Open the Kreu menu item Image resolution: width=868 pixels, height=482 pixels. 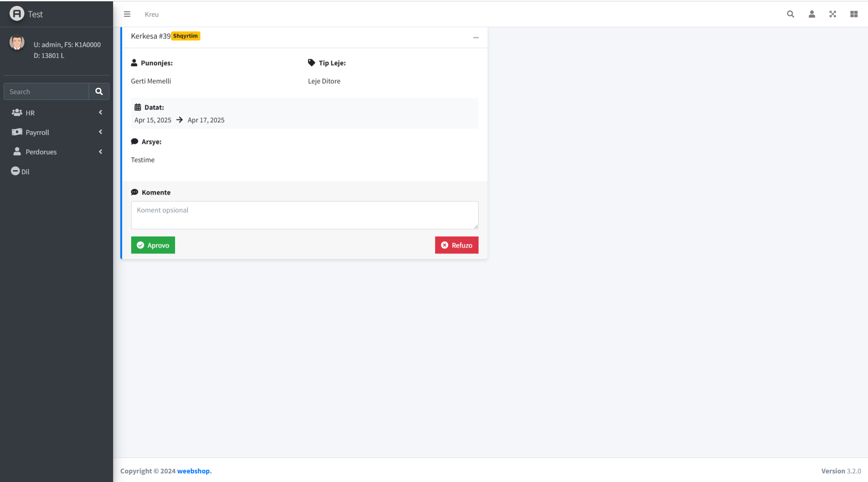151,14
